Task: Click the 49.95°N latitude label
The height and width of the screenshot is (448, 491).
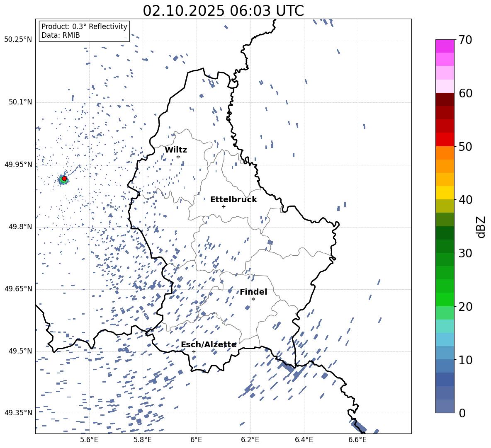Action: click(18, 165)
